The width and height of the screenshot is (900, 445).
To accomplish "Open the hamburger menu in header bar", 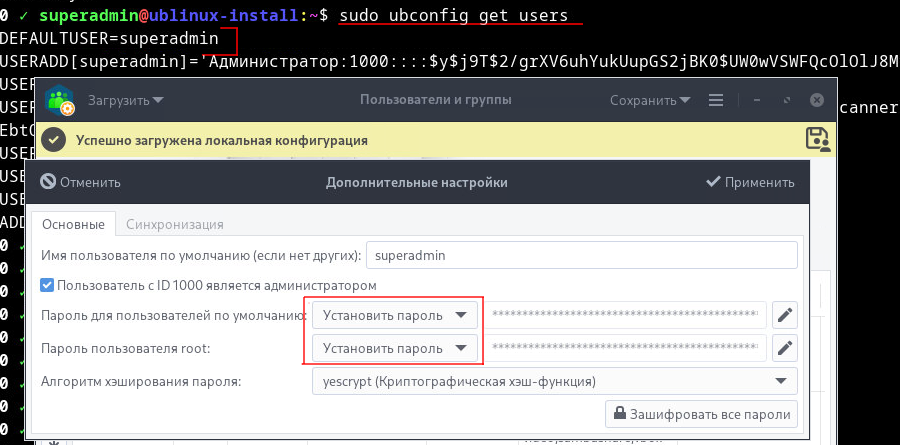I will (715, 100).
